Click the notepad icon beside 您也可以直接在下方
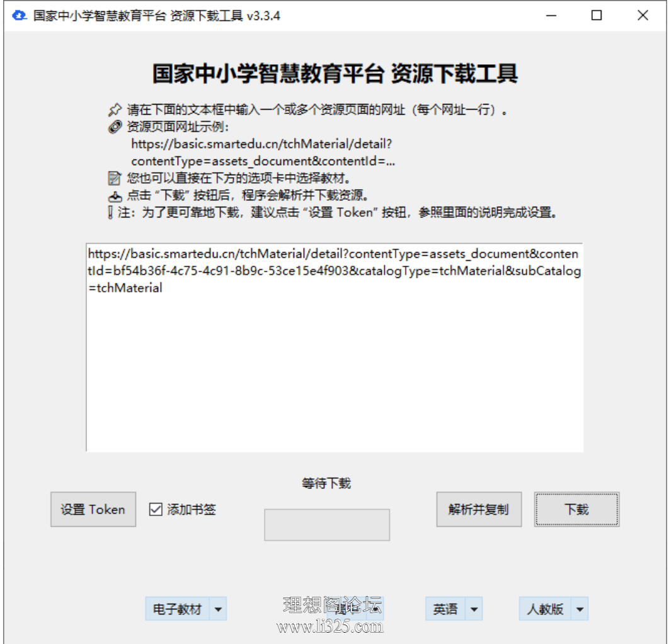 115,178
